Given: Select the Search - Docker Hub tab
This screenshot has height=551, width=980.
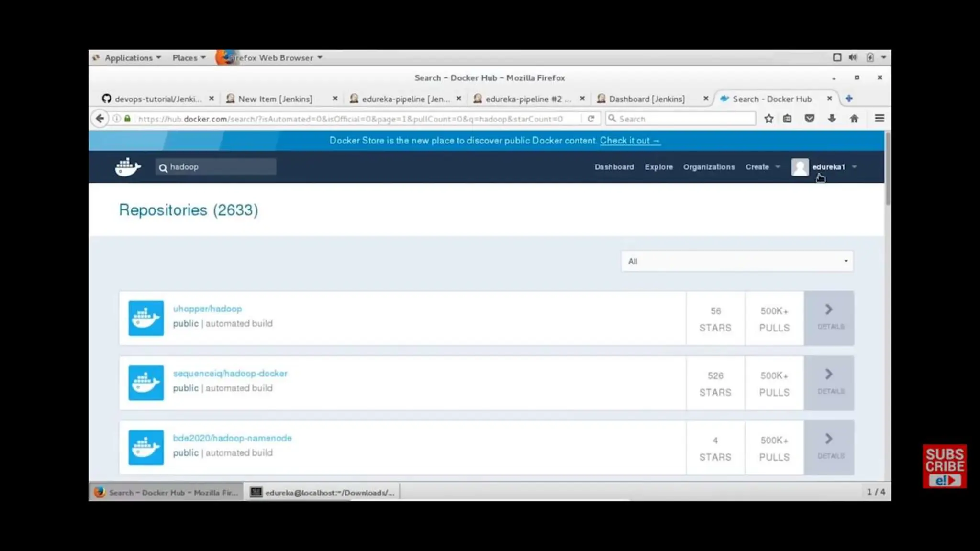Looking at the screenshot, I should (x=772, y=99).
